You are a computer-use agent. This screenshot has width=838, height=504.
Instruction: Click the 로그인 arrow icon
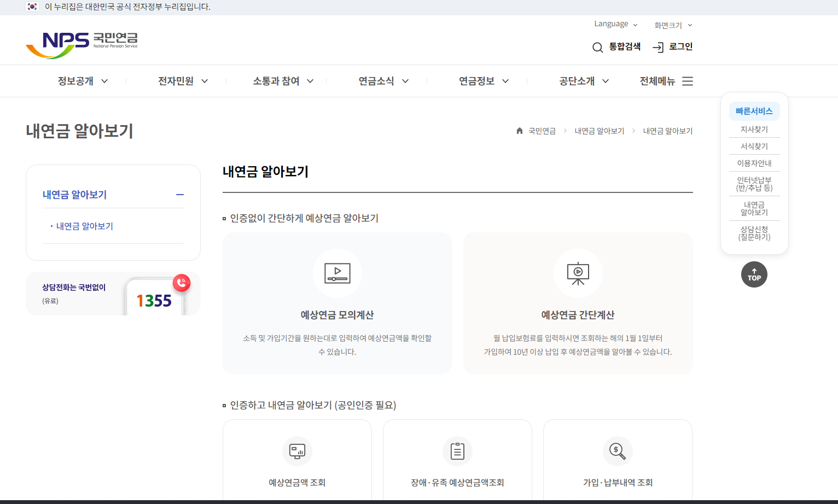click(x=658, y=47)
